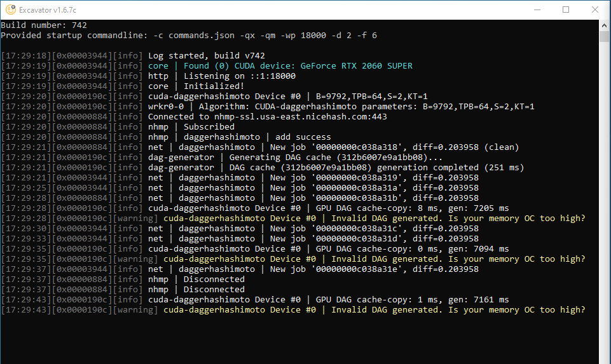Click 'Log started, build v742' text
This screenshot has height=364, width=611.
pos(207,56)
